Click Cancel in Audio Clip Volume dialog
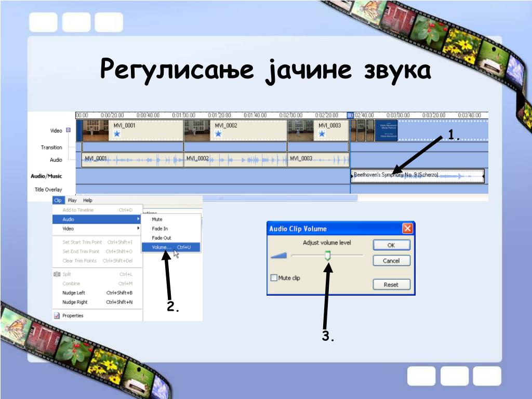The image size is (532, 399). click(x=392, y=261)
